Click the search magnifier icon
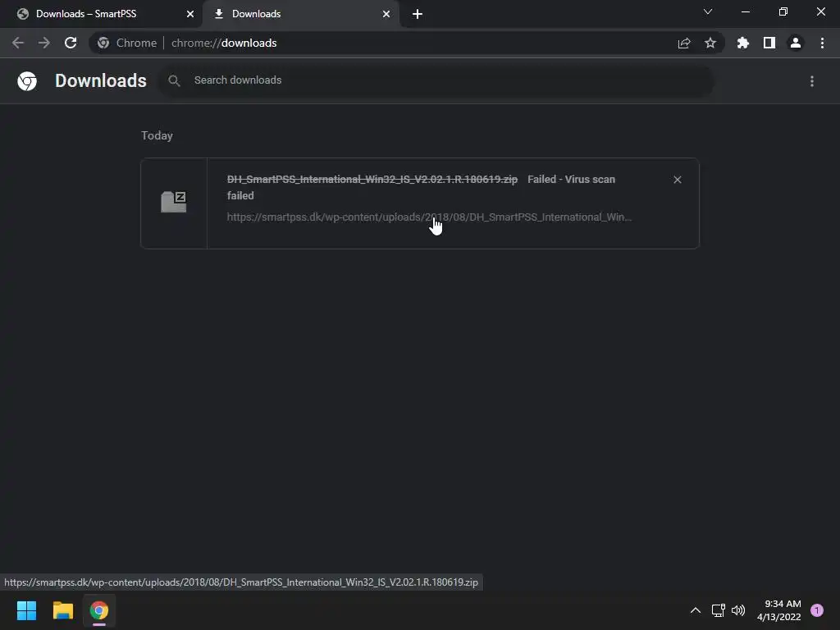The width and height of the screenshot is (840, 630). [174, 81]
